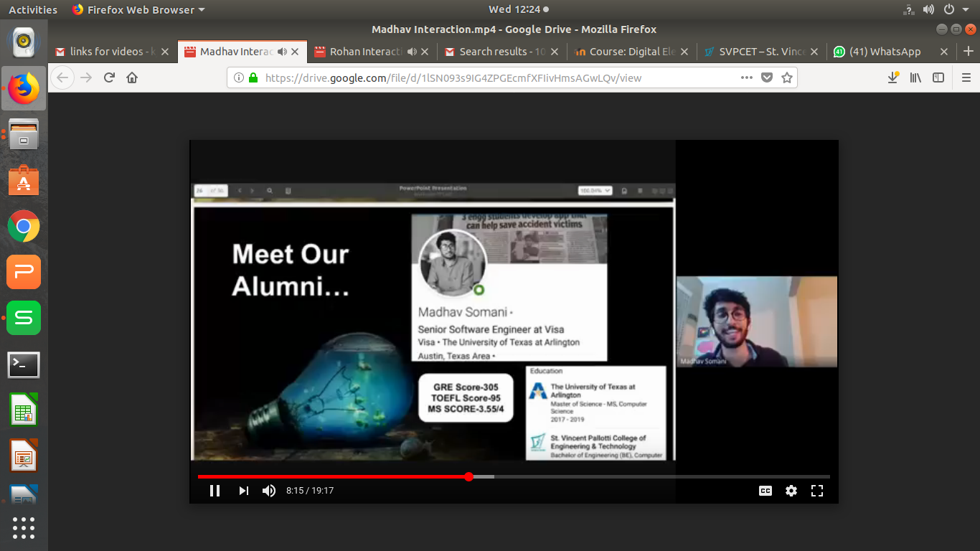Image resolution: width=980 pixels, height=551 pixels.
Task: Go forward in Firefox history
Action: (x=87, y=77)
